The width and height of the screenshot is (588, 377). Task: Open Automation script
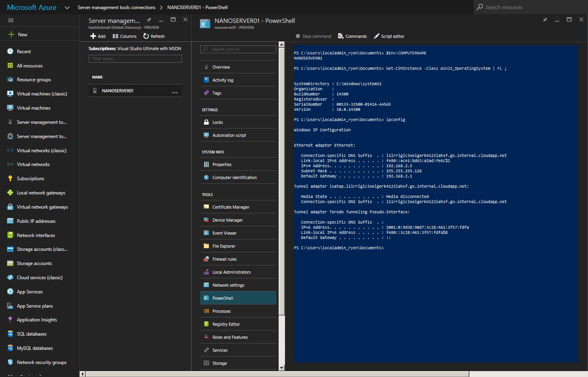coord(238,135)
